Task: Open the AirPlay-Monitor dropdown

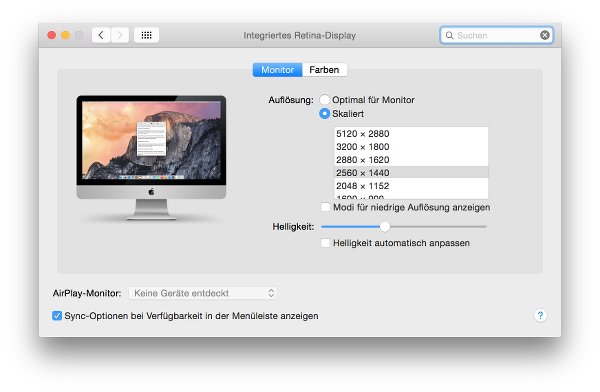Action: point(203,293)
